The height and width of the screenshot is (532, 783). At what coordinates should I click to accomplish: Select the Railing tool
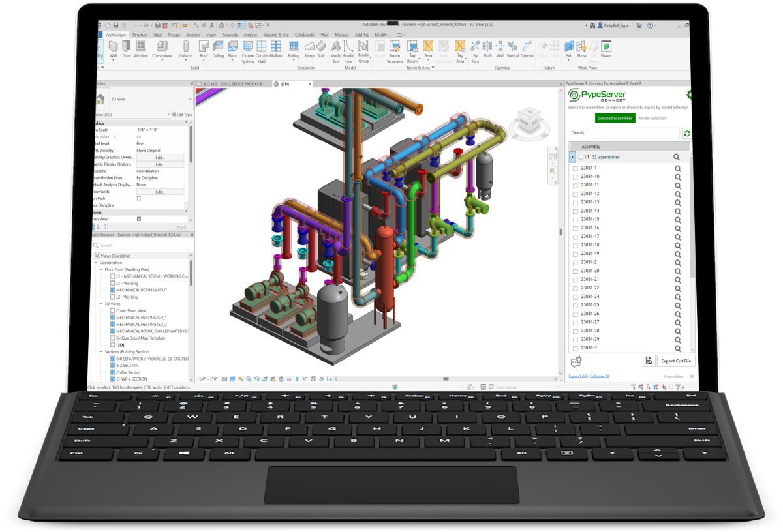[294, 48]
